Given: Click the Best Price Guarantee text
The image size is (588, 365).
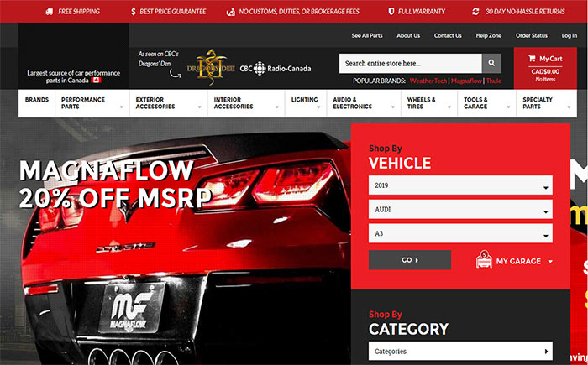Looking at the screenshot, I should (x=172, y=12).
